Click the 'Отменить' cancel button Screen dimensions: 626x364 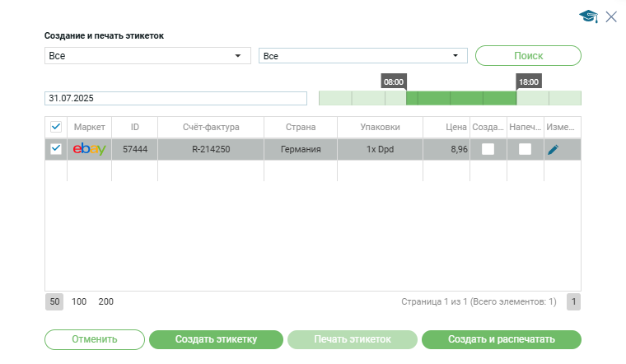[94, 339]
